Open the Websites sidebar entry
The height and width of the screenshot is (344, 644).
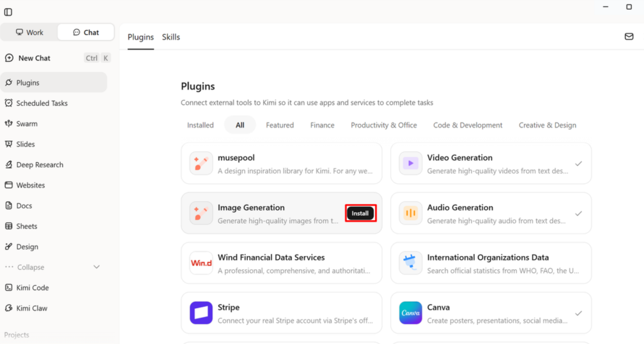pyautogui.click(x=31, y=185)
